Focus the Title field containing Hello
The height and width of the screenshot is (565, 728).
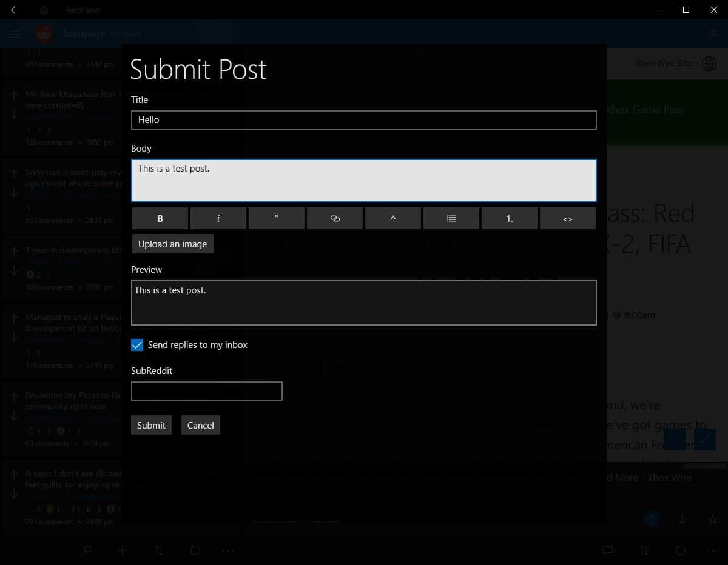click(x=363, y=120)
